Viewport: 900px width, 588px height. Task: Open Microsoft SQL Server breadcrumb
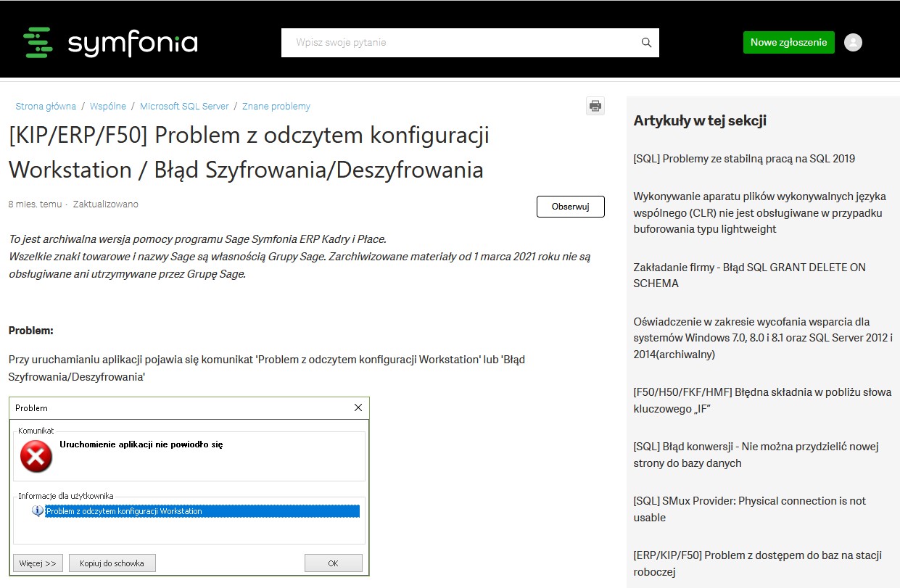[184, 106]
